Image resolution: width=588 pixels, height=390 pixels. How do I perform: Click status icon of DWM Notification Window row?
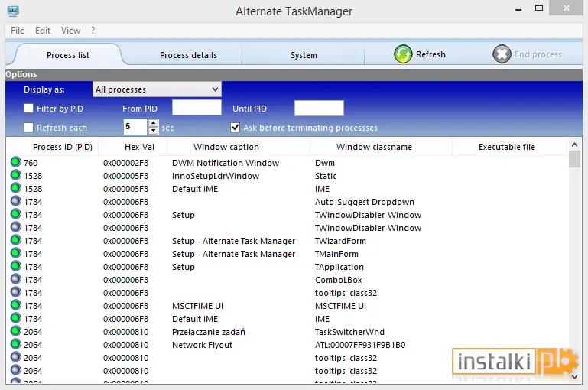[x=16, y=162]
